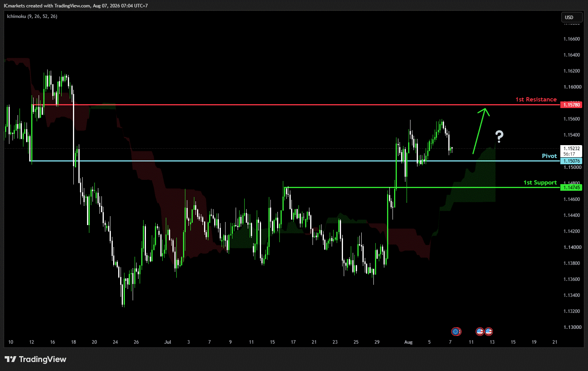Click the green 1.14745 support price tag
The height and width of the screenshot is (371, 588).
pos(571,188)
